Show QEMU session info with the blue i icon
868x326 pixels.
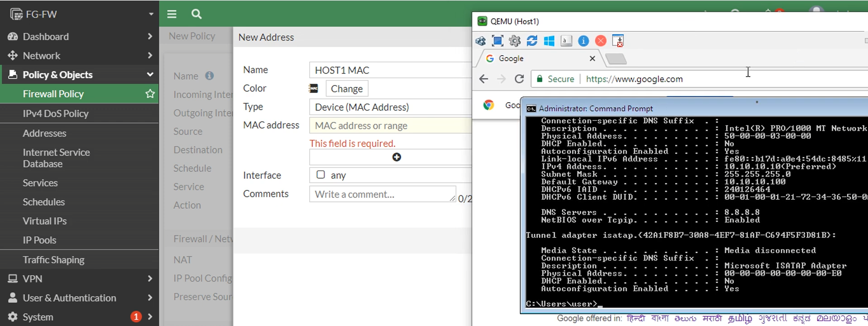pos(584,41)
